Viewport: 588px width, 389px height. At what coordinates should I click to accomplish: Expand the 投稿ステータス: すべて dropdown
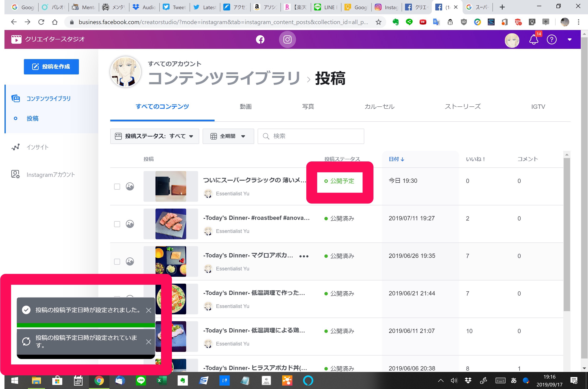(154, 136)
